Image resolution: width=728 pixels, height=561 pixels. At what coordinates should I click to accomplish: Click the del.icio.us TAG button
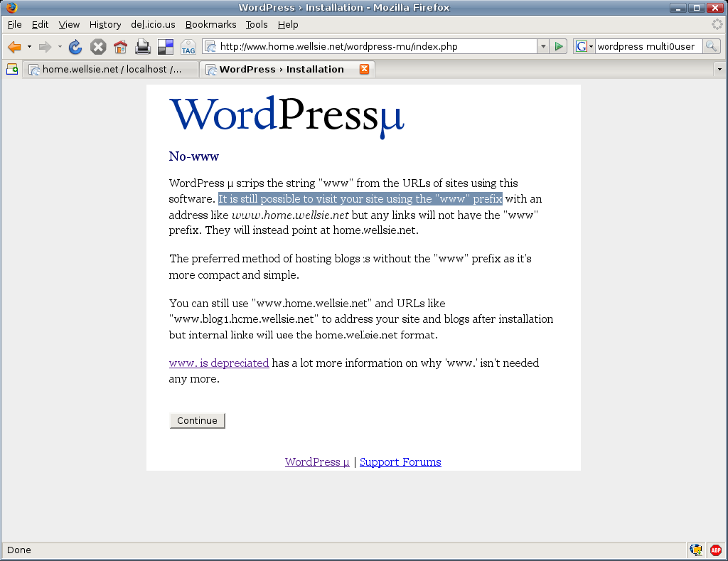coord(188,47)
